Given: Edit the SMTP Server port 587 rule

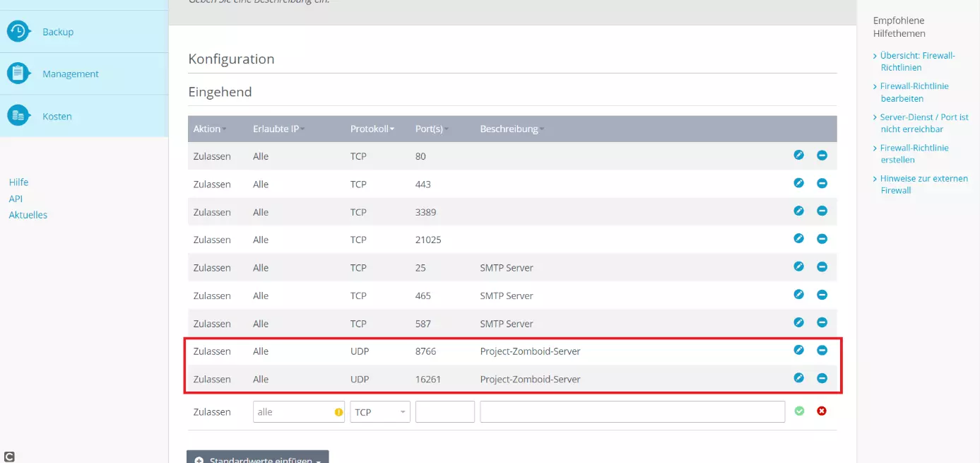Looking at the screenshot, I should click(798, 322).
